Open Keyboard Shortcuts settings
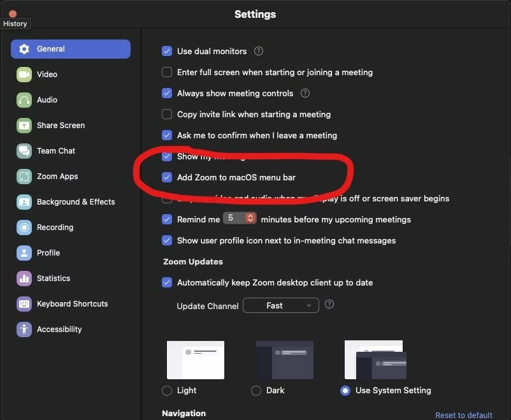511x420 pixels. [x=71, y=304]
